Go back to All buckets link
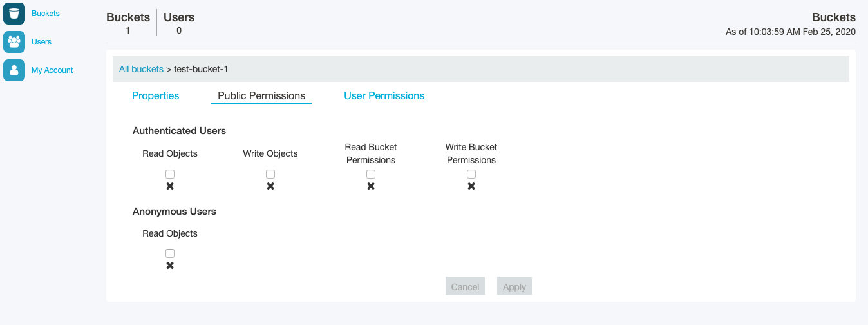Viewport: 868px width, 325px height. pos(141,69)
